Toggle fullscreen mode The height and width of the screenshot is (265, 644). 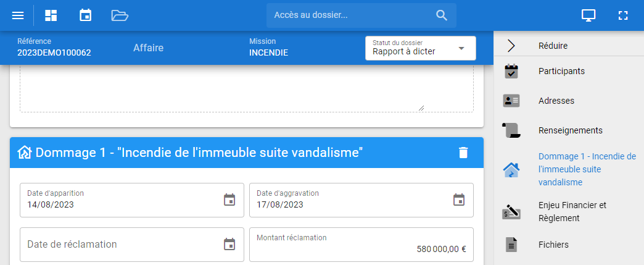[x=622, y=15]
